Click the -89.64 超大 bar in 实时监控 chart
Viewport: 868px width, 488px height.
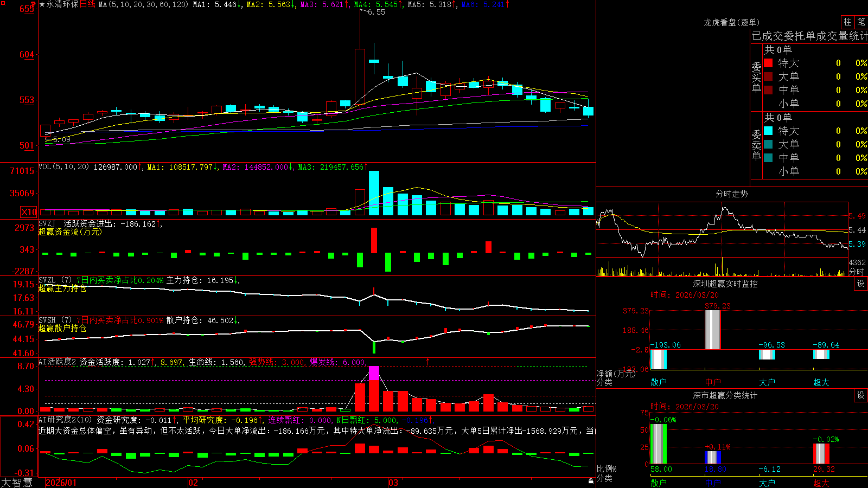click(x=821, y=354)
